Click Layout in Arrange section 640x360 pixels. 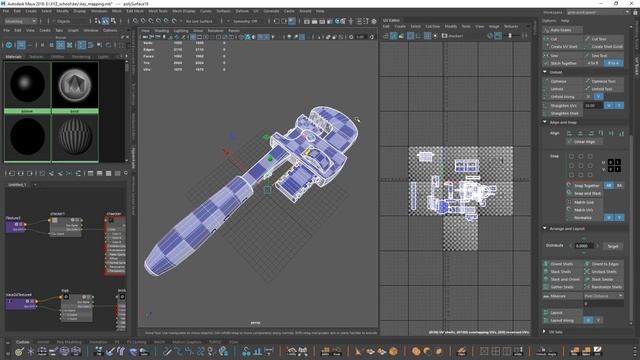[562, 313]
